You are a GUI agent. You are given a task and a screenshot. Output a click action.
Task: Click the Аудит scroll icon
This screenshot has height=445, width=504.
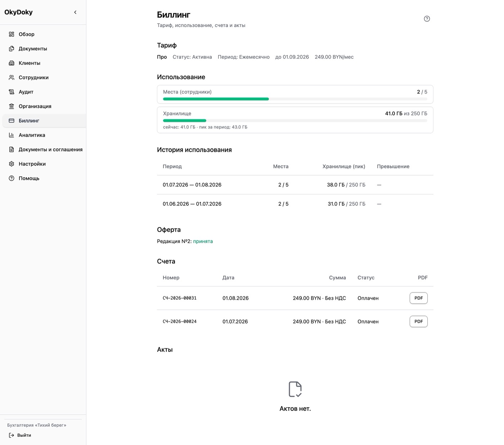click(12, 92)
